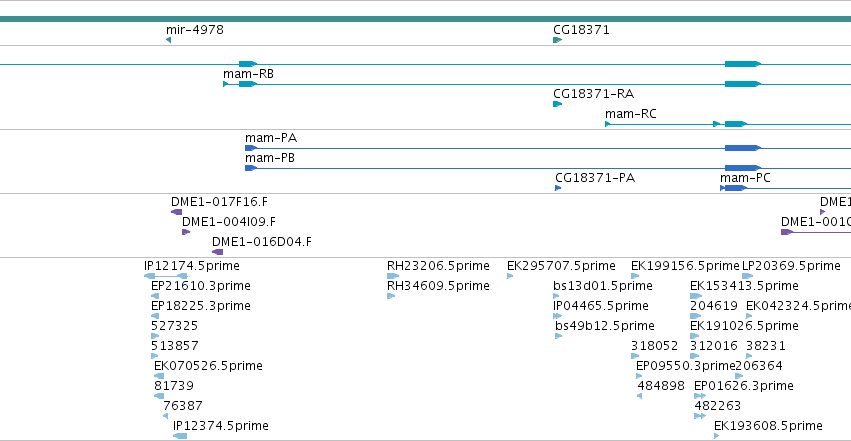851x441 pixels.
Task: Click the 484898 reverse EST arrow
Action: coord(639,396)
